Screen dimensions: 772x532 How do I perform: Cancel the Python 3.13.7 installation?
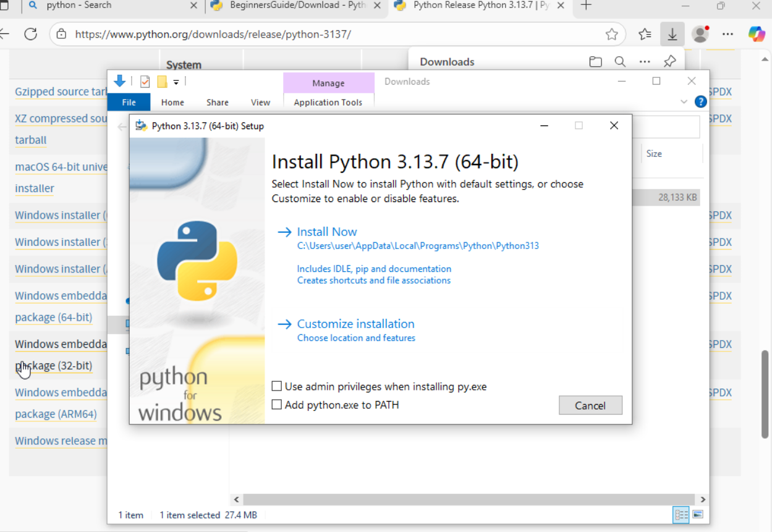[x=590, y=405]
